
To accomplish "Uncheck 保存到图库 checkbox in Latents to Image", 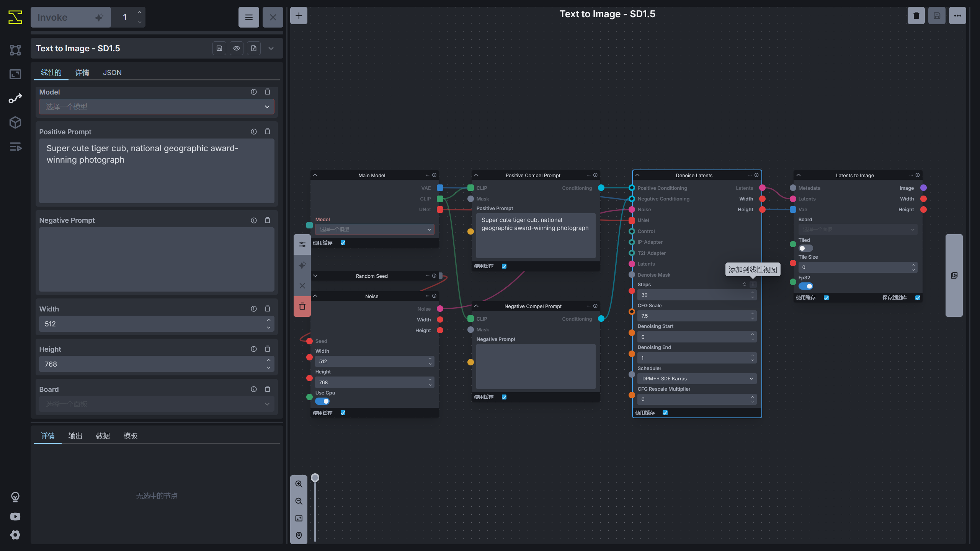I will pos(918,298).
